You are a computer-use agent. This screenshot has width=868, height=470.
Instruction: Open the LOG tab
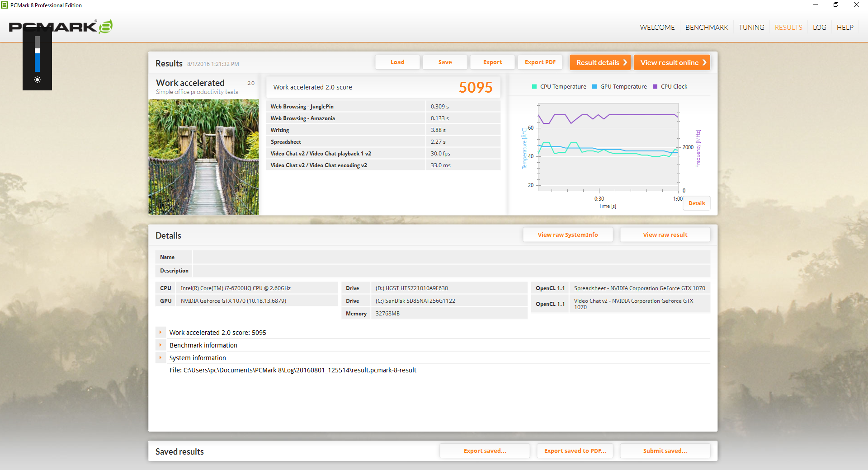point(819,27)
